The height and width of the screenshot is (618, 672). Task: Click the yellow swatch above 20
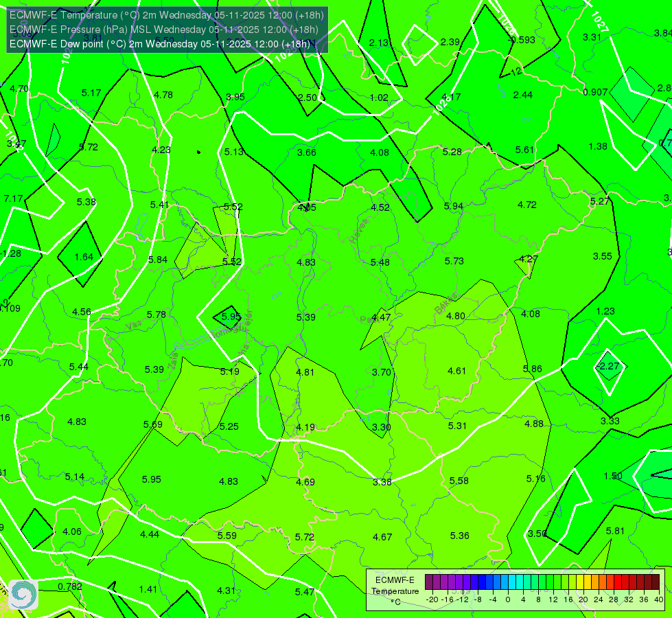(580, 582)
